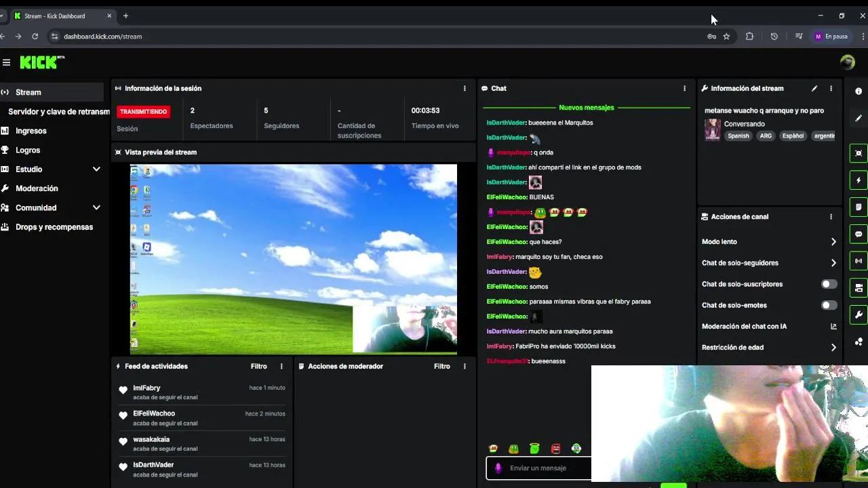Image resolution: width=868 pixels, height=488 pixels.
Task: Open browser extensions puzzle icon
Action: click(x=749, y=37)
